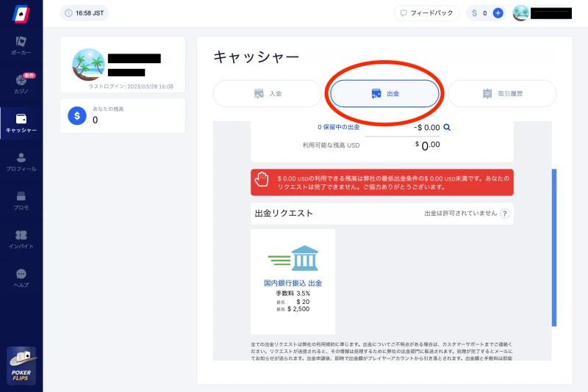Switch to the 入金 deposit tab
The image size is (588, 392).
[x=268, y=94]
